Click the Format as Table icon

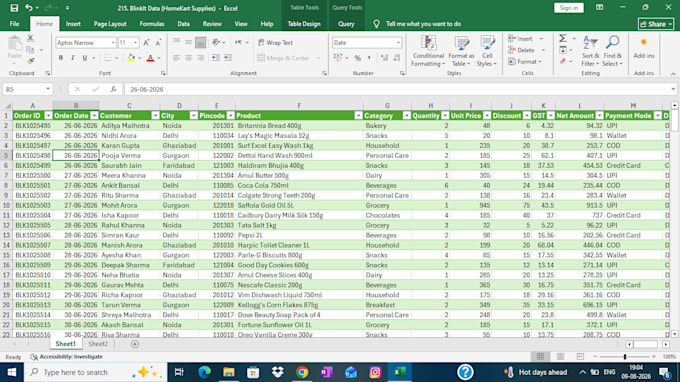click(461, 51)
